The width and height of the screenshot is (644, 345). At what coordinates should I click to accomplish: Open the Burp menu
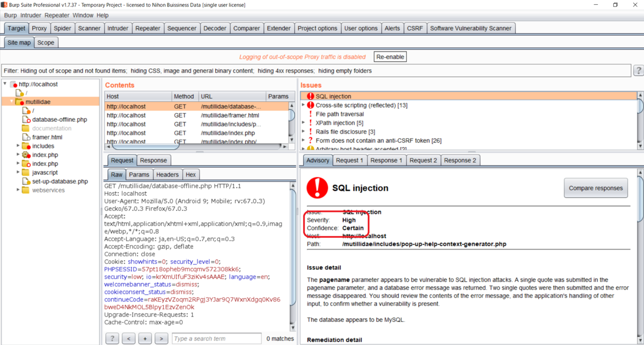pyautogui.click(x=10, y=16)
